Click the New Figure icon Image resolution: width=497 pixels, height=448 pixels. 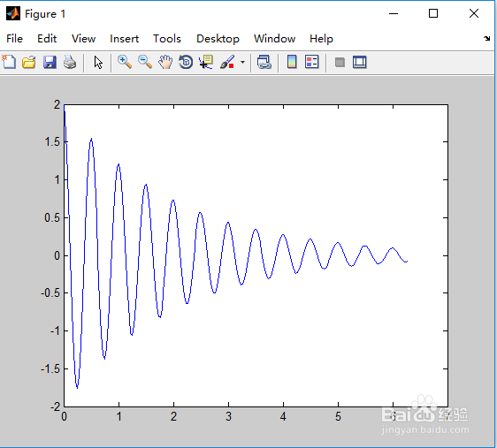9,62
